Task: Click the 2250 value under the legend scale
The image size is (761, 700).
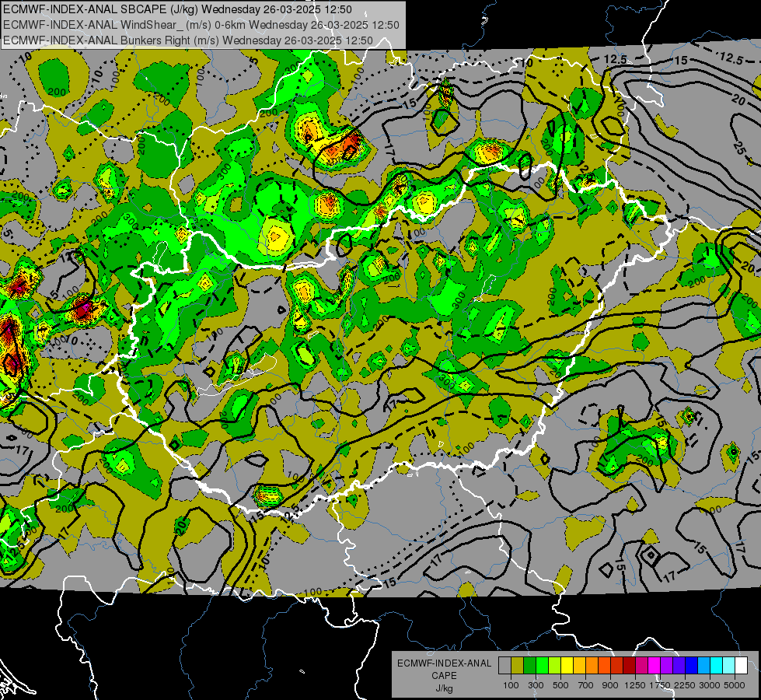Action: click(685, 685)
